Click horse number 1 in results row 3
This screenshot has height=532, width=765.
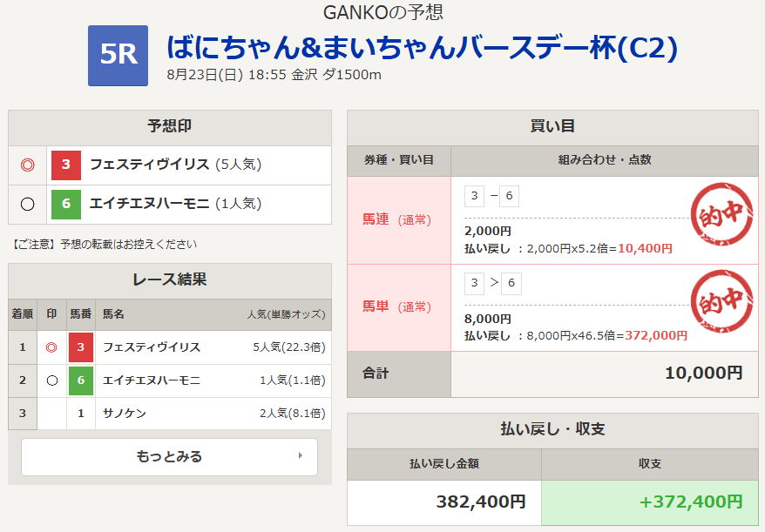[81, 414]
